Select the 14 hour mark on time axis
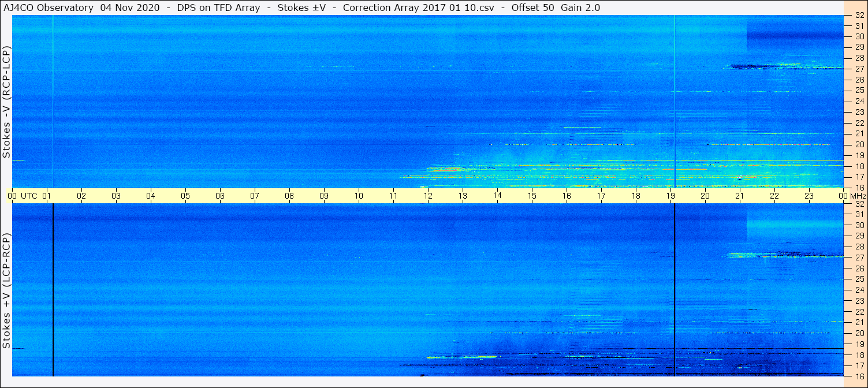The height and width of the screenshot is (388, 868). (x=498, y=196)
